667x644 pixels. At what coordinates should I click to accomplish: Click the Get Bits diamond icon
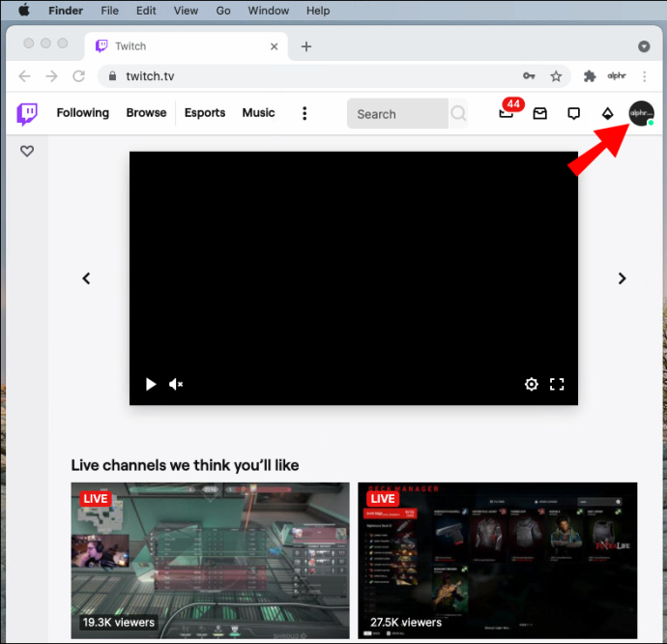click(x=607, y=114)
